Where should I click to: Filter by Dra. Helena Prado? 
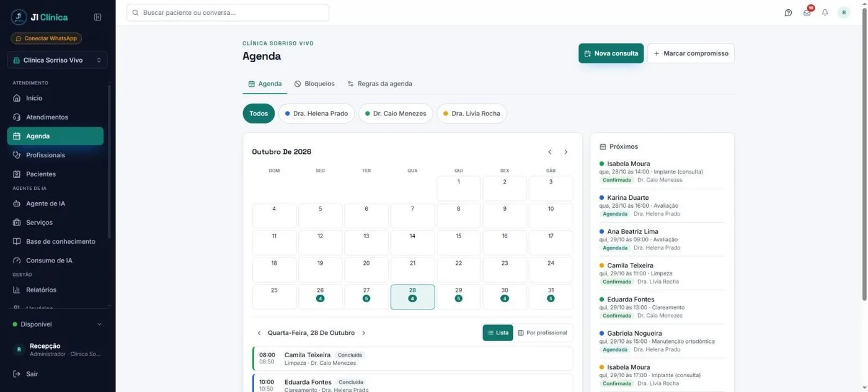pyautogui.click(x=316, y=114)
